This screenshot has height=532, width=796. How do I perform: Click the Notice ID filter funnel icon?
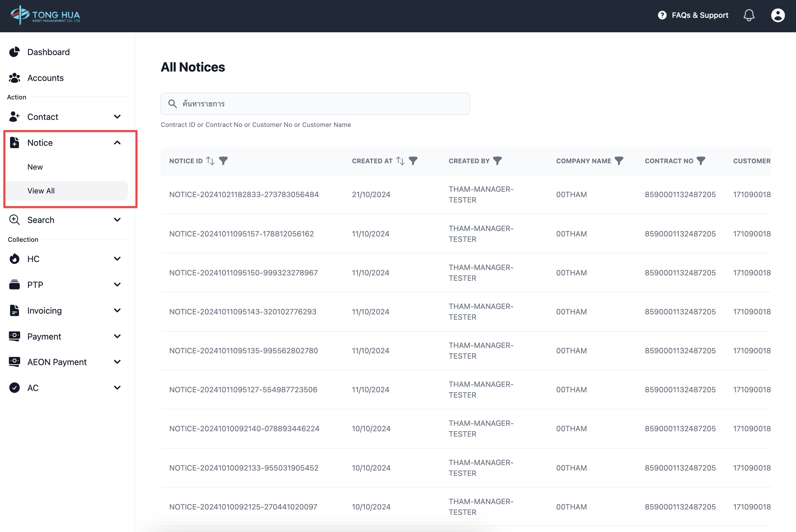pyautogui.click(x=223, y=161)
